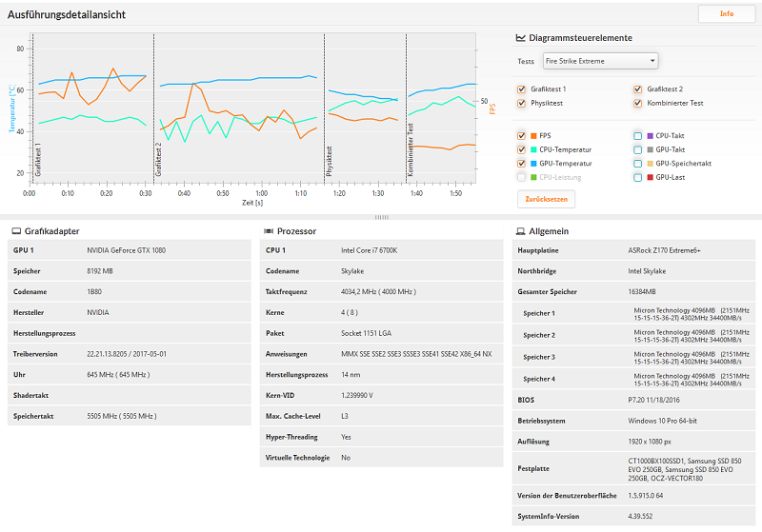Click the panel divider grip handle
This screenshot has width=762, height=532.
click(x=382, y=217)
